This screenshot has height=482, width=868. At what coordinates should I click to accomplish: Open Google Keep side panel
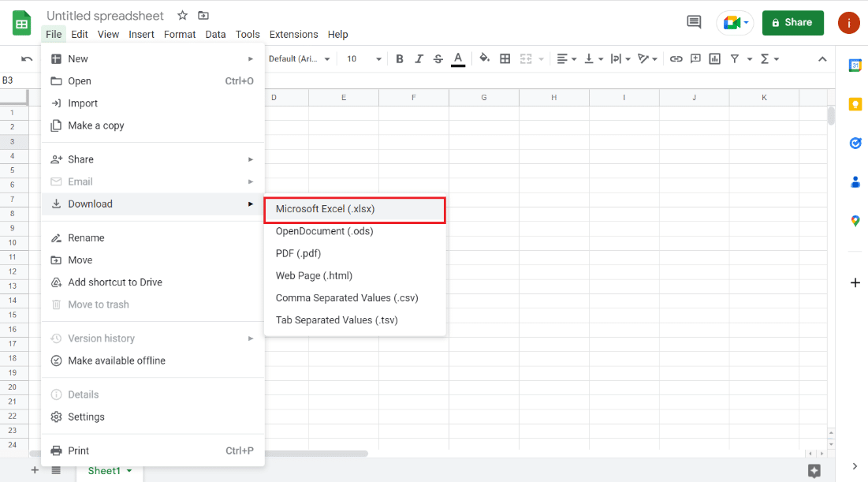855,104
